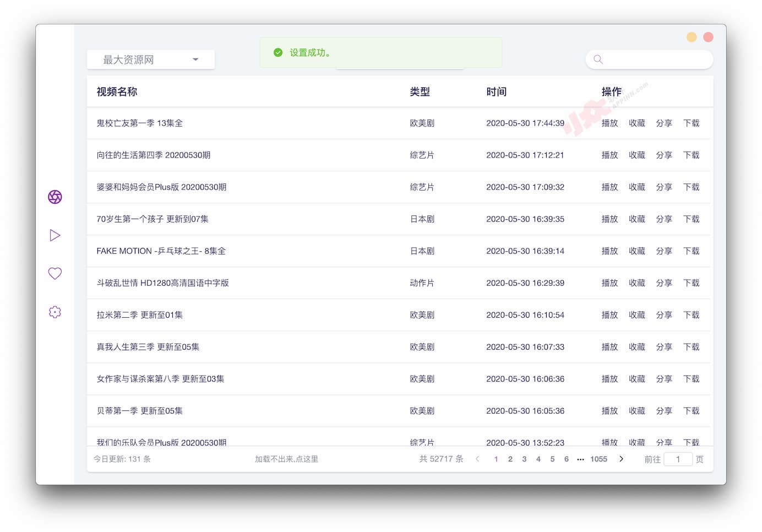Click 视频名称 column header
762x532 pixels.
click(117, 92)
